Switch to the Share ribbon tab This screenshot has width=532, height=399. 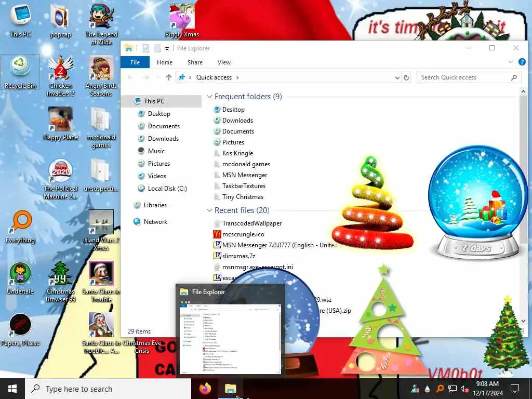(195, 62)
